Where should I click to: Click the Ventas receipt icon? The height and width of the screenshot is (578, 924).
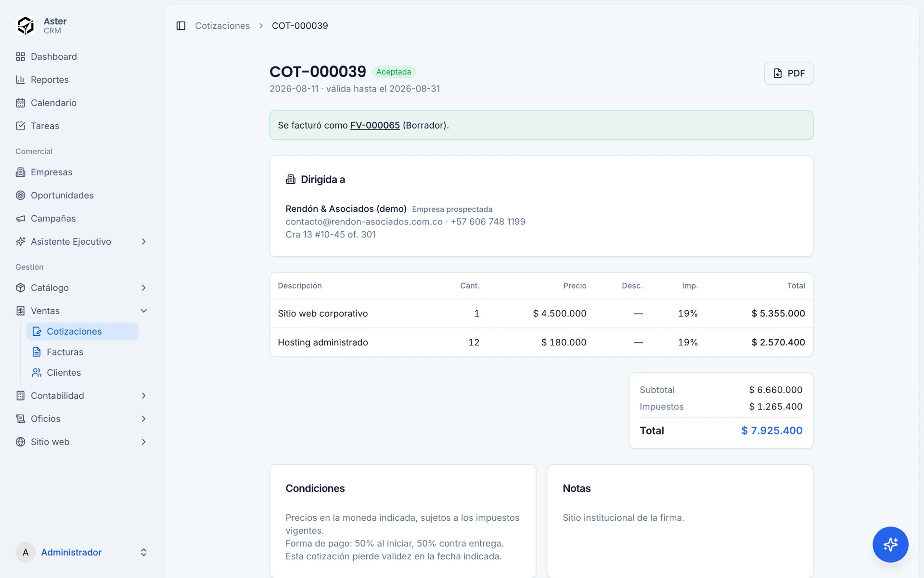(x=20, y=311)
